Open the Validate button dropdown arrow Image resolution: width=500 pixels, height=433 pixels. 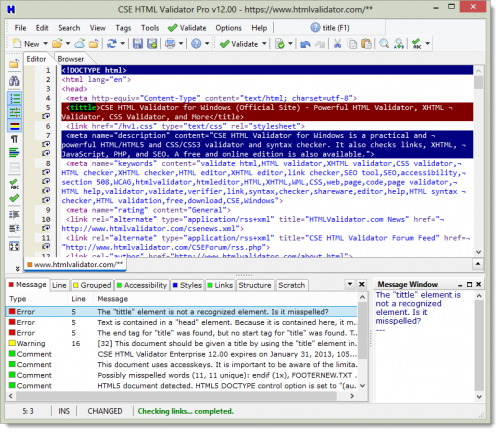(264, 44)
